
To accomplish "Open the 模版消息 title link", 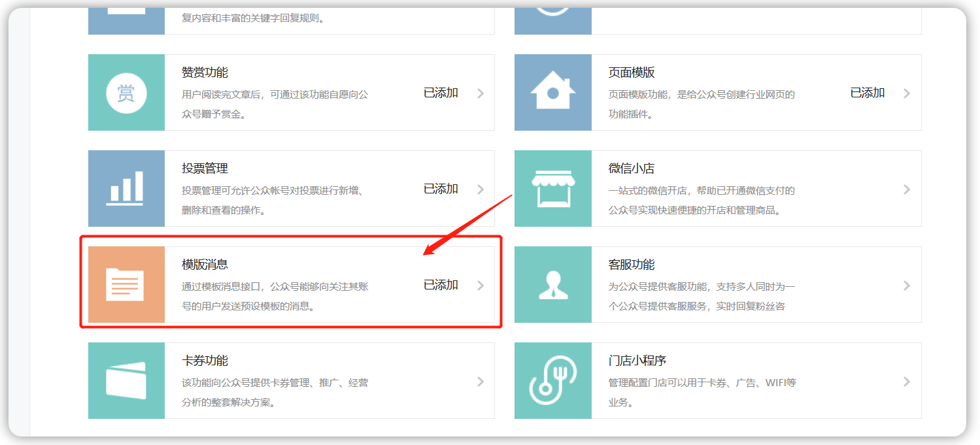I will [205, 265].
